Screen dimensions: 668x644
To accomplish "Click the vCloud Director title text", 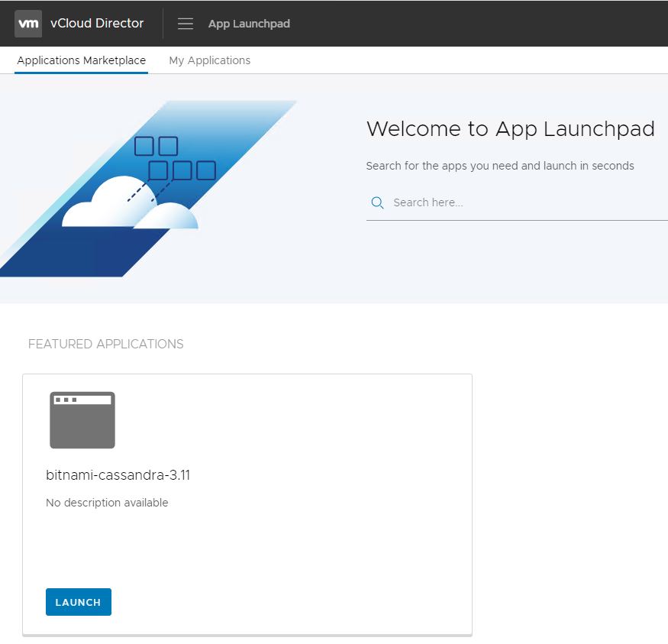I will [97, 24].
